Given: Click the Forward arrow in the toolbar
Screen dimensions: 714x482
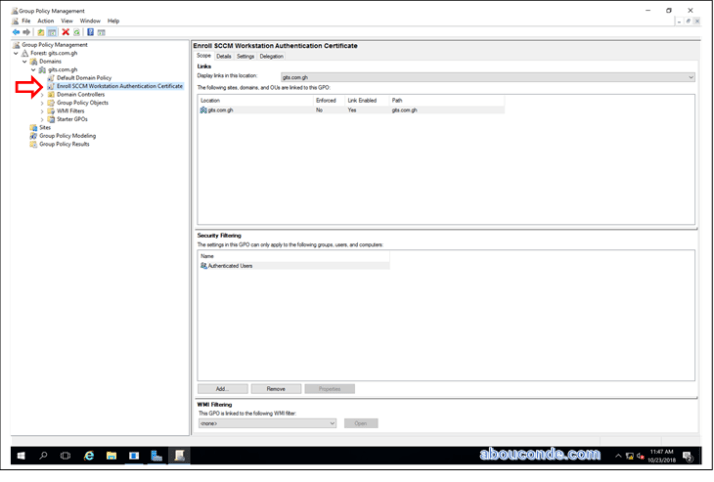Looking at the screenshot, I should pyautogui.click(x=26, y=32).
